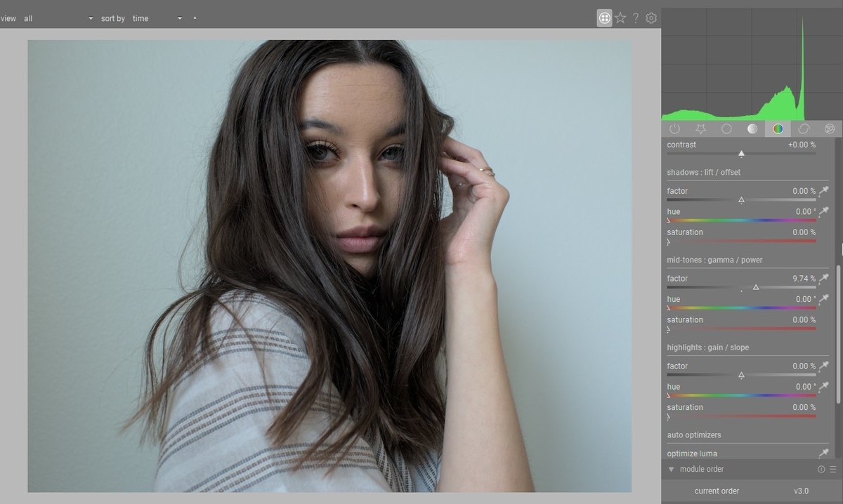
Task: Click the histogram display
Action: pos(752,64)
